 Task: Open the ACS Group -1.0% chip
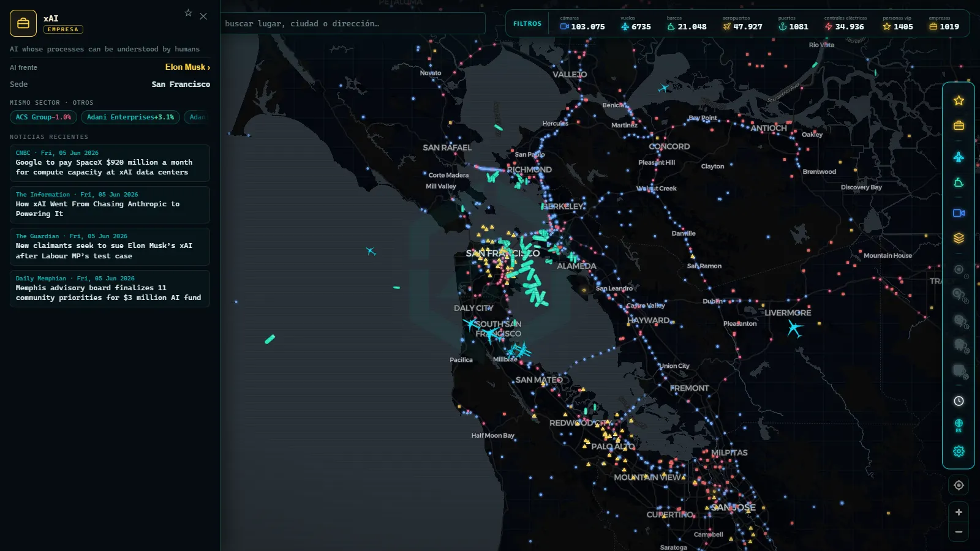coord(43,117)
